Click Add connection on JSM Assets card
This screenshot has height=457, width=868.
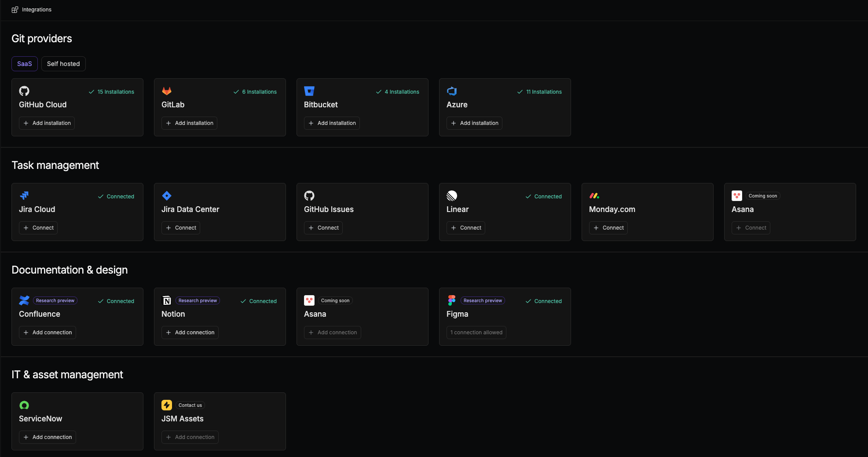pyautogui.click(x=190, y=437)
